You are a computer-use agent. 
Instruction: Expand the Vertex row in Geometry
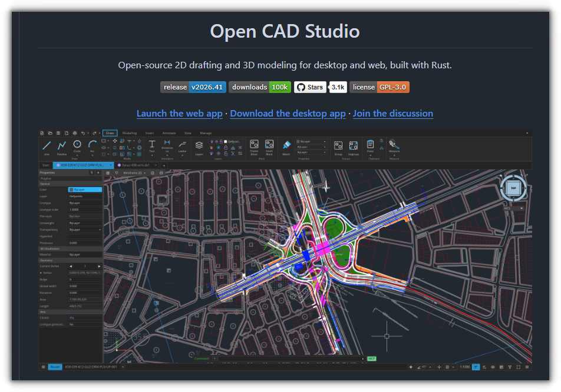[x=41, y=273]
